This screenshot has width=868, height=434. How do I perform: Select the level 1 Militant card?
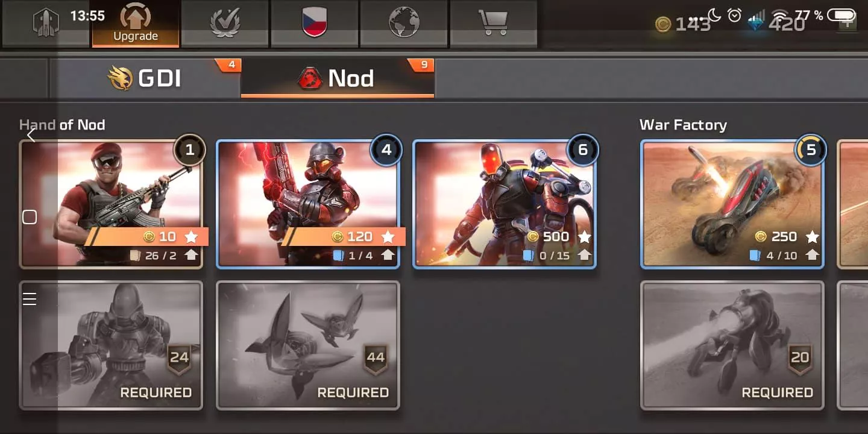click(111, 204)
